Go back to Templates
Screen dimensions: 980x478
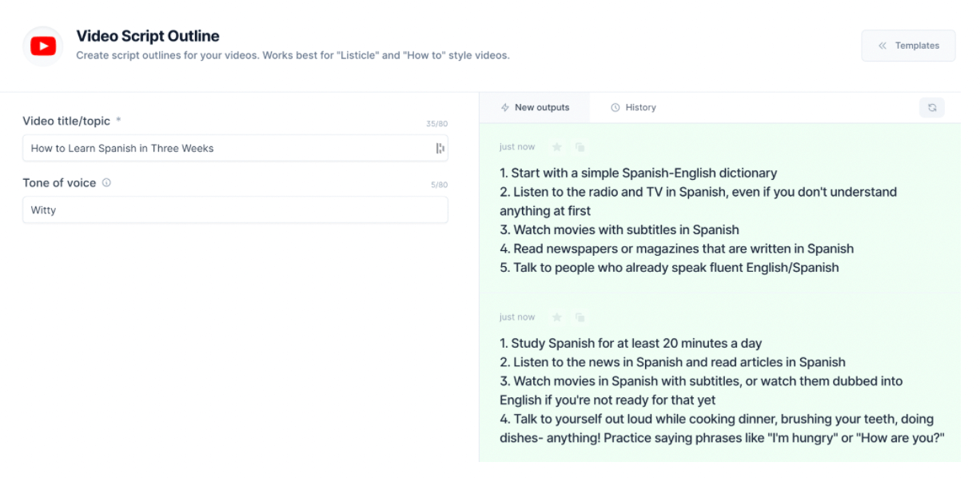(909, 46)
